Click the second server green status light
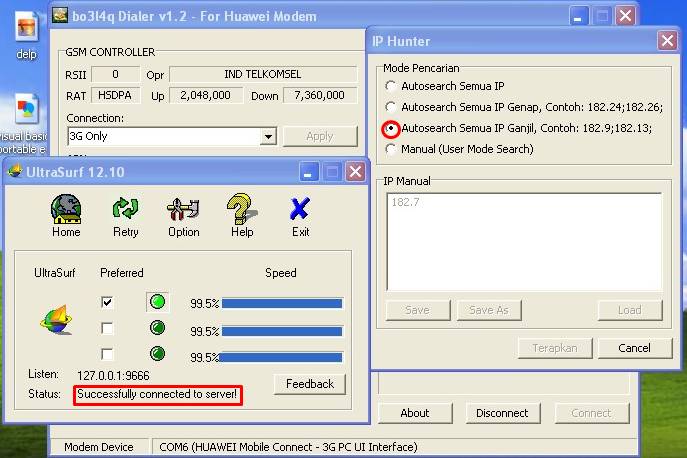 [x=157, y=327]
